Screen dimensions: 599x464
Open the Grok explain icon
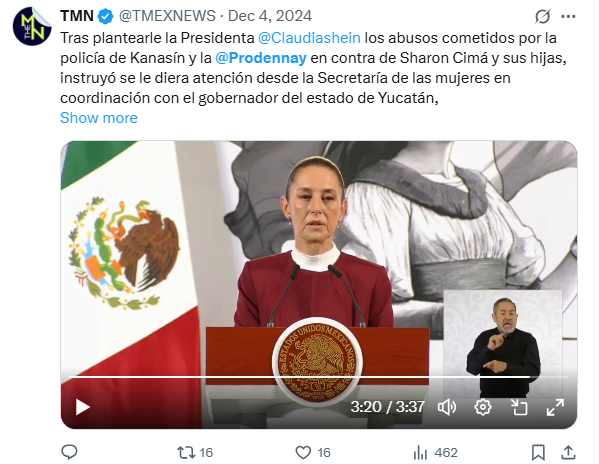coord(542,16)
